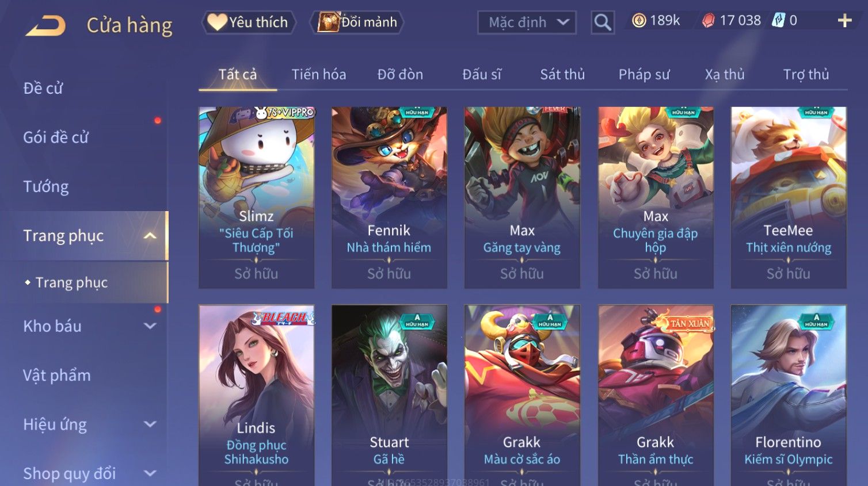Open Gói đề cử in sidebar

pyautogui.click(x=56, y=137)
